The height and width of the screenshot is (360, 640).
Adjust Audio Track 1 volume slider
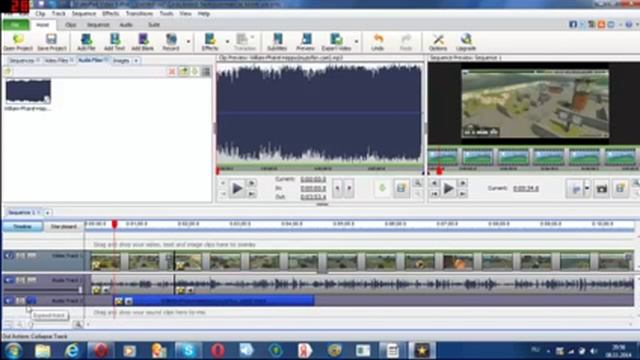click(80, 290)
